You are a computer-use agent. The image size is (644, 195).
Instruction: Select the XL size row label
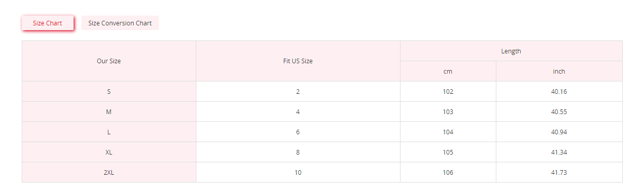point(109,152)
